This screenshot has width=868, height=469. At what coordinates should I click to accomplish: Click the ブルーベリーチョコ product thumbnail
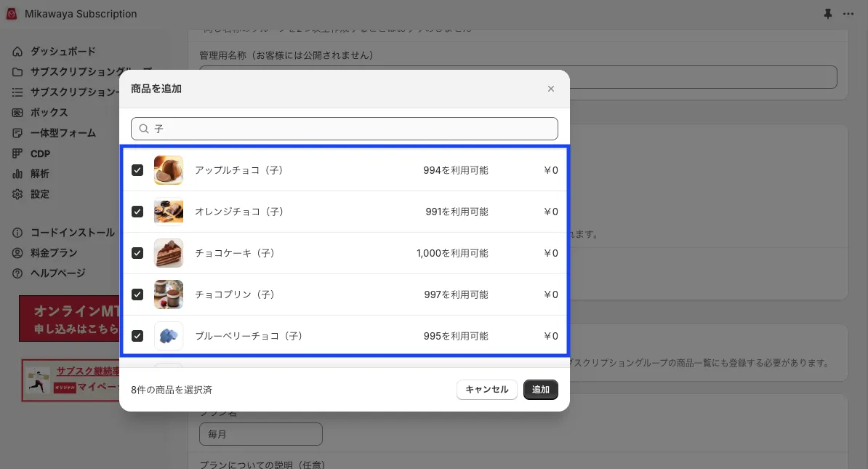point(168,336)
